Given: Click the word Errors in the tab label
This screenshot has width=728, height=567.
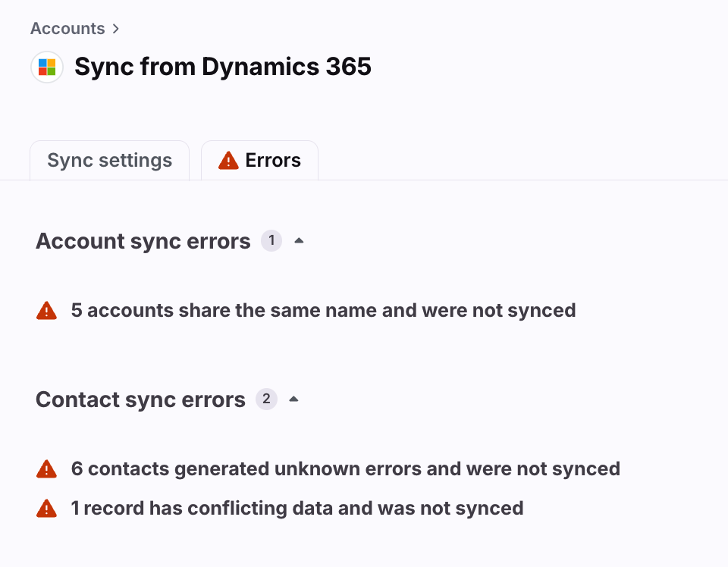Looking at the screenshot, I should click(x=273, y=161).
